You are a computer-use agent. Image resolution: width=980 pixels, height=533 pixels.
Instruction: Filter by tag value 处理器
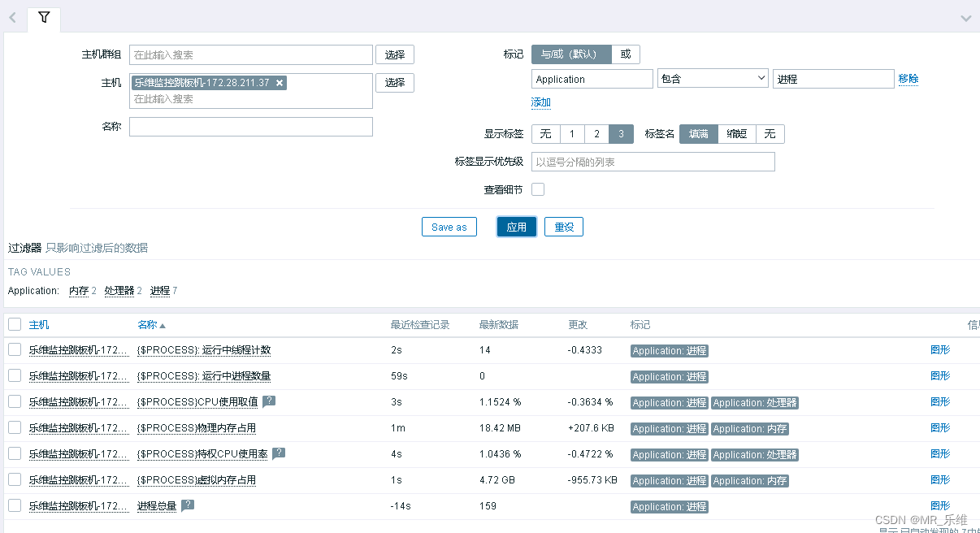click(119, 291)
